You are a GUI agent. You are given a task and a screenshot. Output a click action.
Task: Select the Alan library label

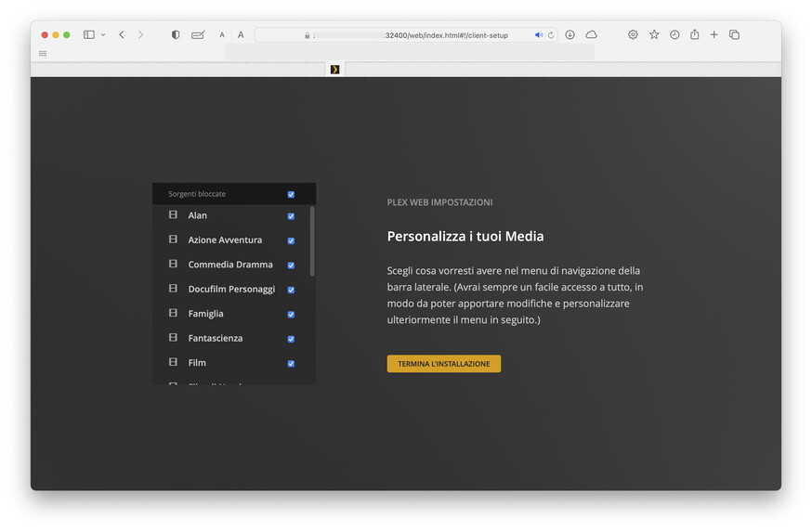click(x=197, y=215)
